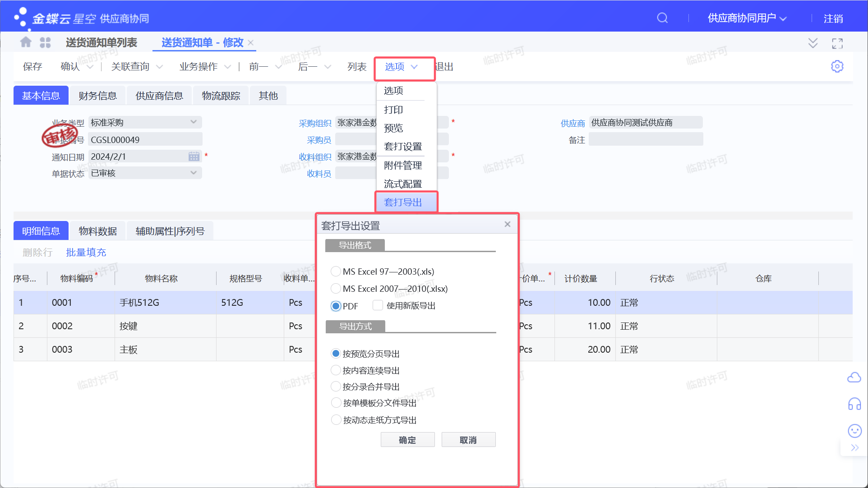Image resolution: width=868 pixels, height=488 pixels.
Task: Choose 按分录合并导出 option
Action: coord(336,387)
